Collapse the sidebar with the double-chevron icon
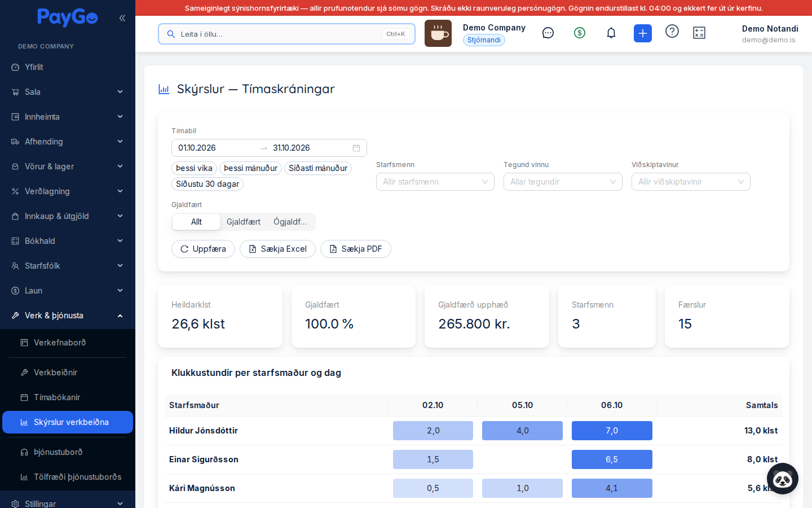Image resolution: width=812 pixels, height=508 pixels. (122, 18)
